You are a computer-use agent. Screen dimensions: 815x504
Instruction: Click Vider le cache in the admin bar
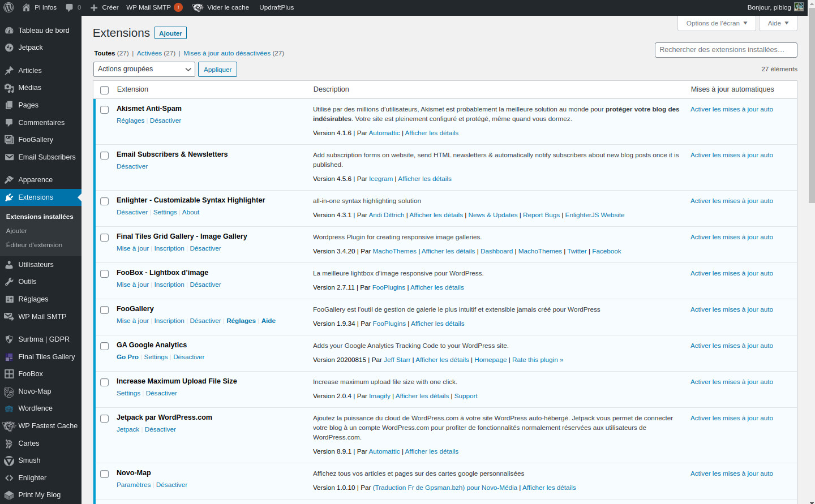tap(225, 7)
